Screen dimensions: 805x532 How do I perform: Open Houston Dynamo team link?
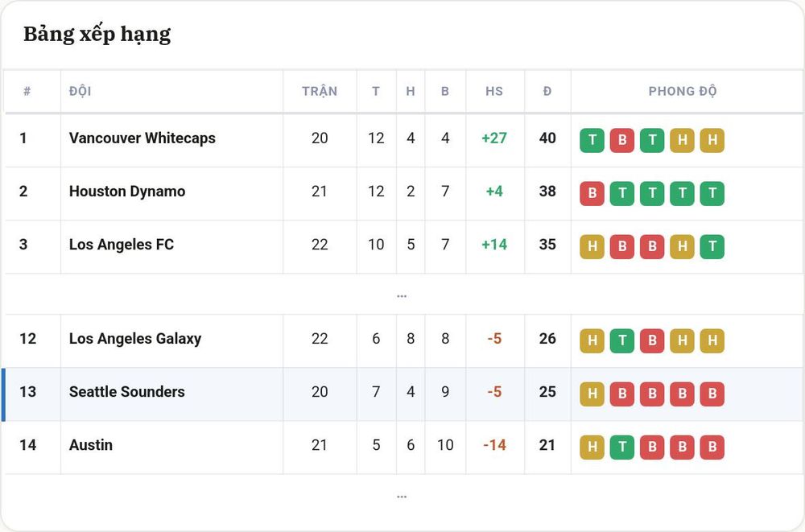pyautogui.click(x=127, y=192)
